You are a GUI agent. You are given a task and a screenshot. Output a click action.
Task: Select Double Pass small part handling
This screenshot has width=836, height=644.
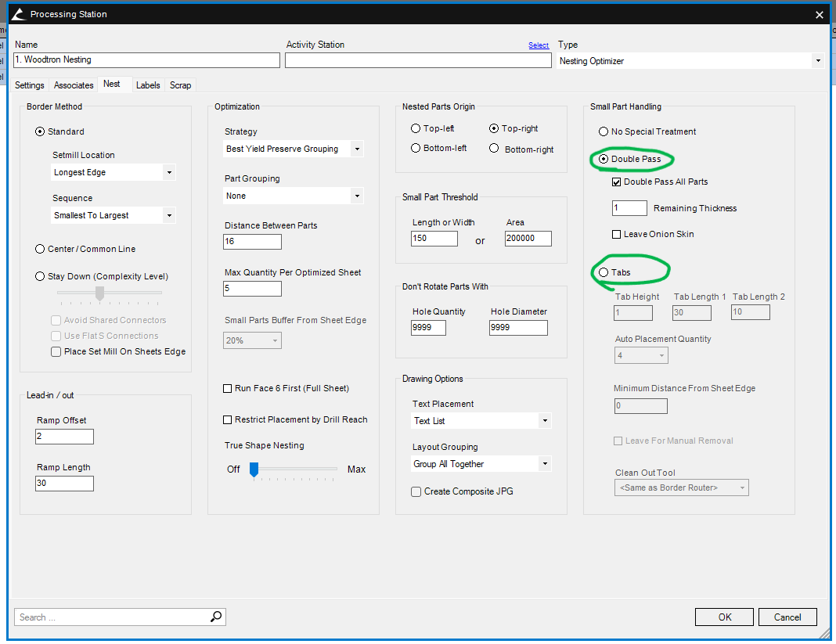tap(604, 159)
